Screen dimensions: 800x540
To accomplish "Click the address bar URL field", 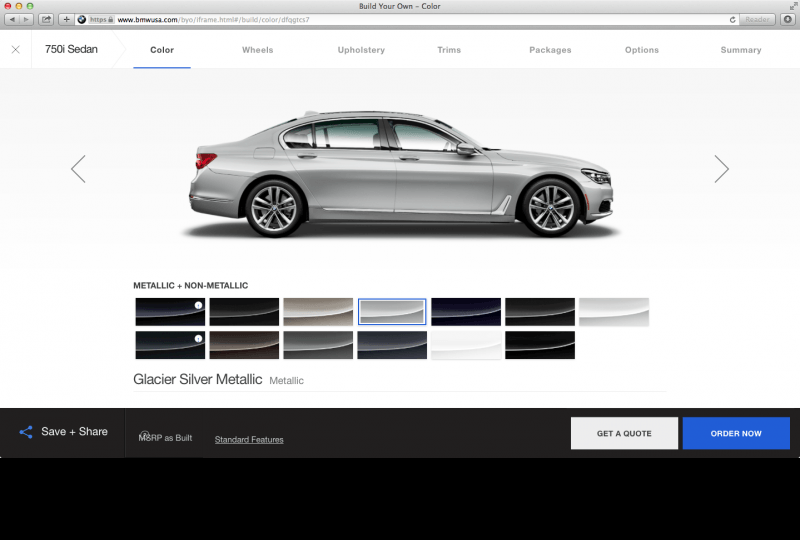I will point(408,19).
